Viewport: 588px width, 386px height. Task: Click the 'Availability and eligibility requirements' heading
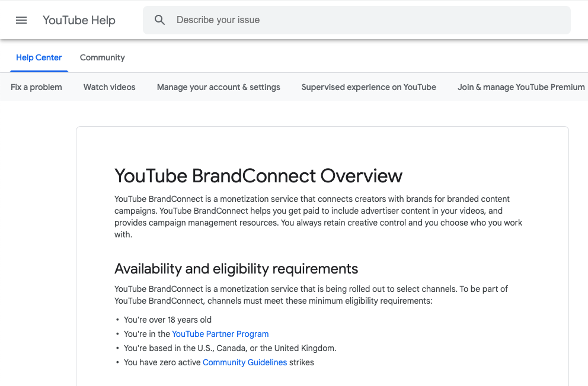pos(236,269)
